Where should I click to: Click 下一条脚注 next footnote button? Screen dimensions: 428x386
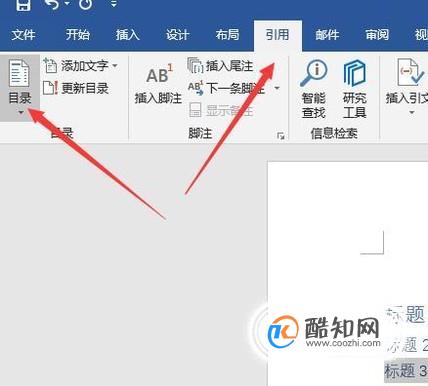pos(227,88)
